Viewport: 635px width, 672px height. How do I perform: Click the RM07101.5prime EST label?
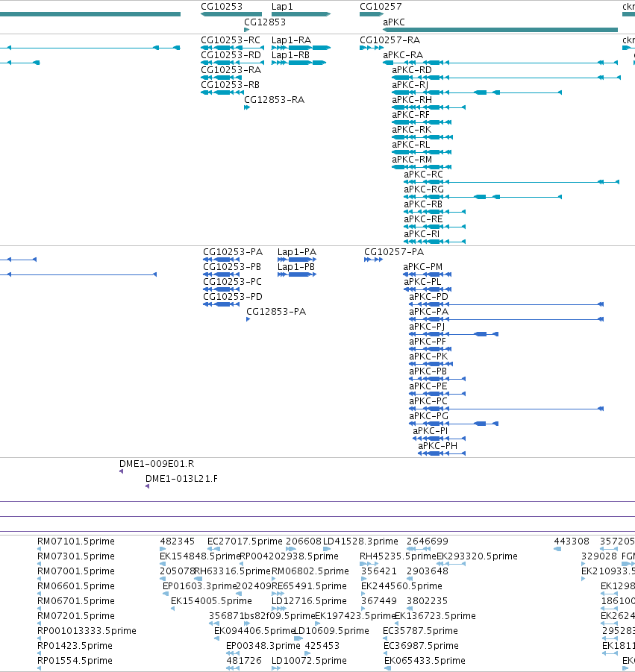point(76,541)
